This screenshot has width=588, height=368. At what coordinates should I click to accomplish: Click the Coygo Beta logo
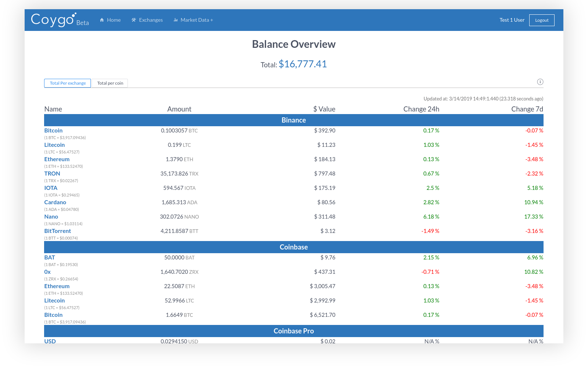tap(60, 20)
